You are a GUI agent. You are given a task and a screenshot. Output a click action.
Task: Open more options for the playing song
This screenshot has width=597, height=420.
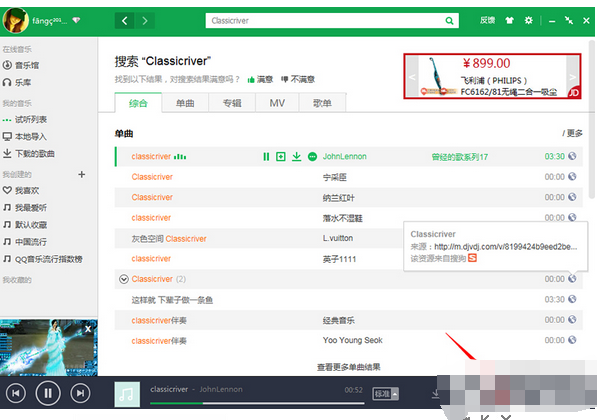click(x=312, y=157)
